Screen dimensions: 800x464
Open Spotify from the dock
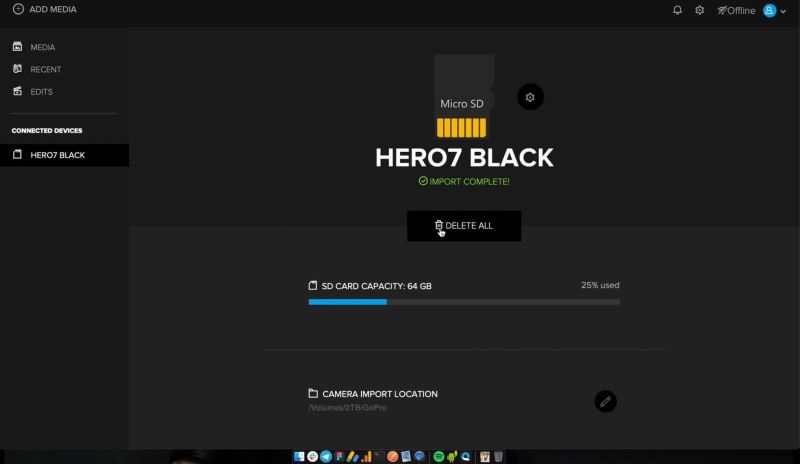tap(438, 456)
